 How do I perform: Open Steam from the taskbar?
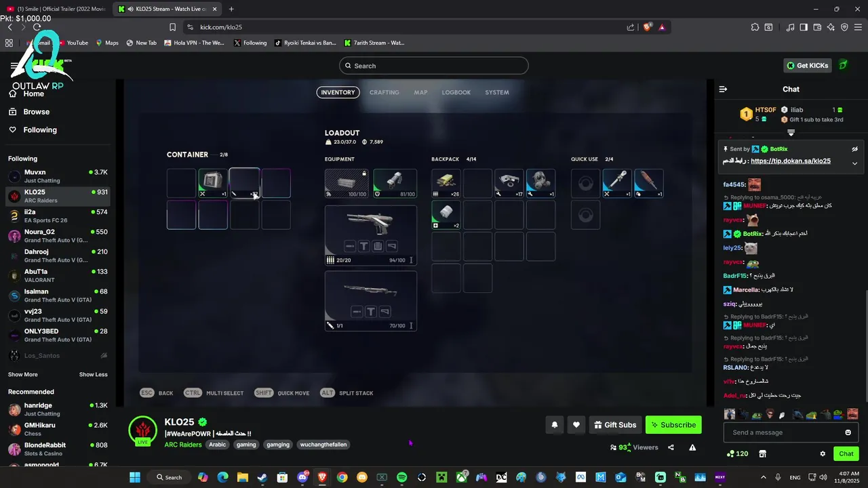point(262,477)
